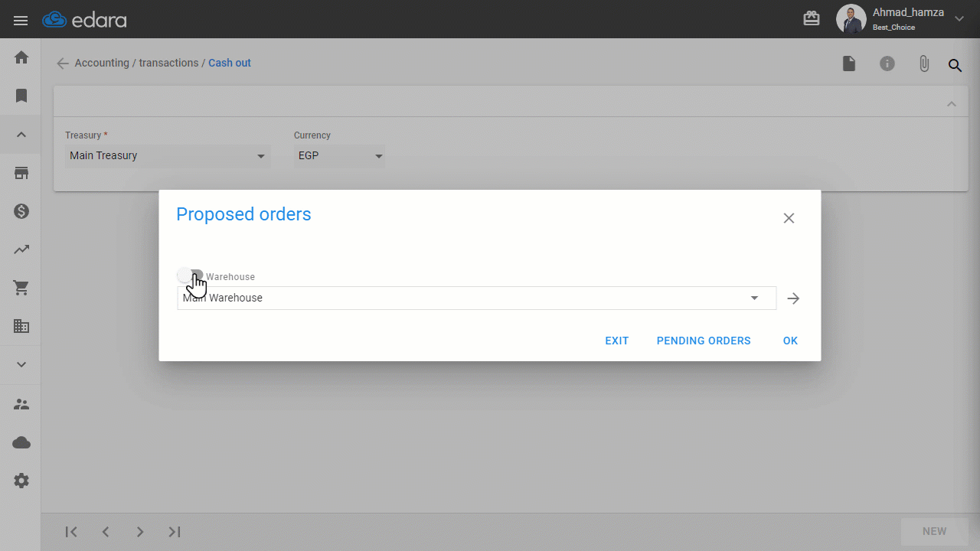This screenshot has width=980, height=551.
Task: Open bookmarks from the sidebar
Action: [x=21, y=96]
